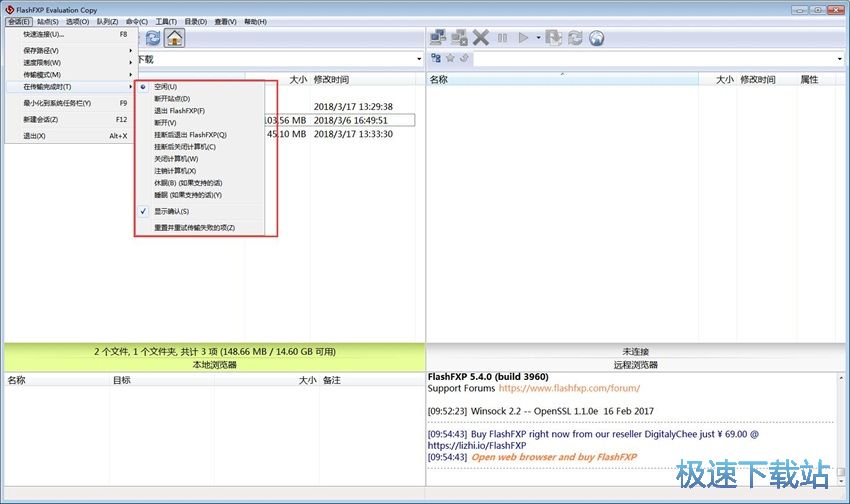Click the pause transfer icon
This screenshot has height=504, width=850.
(503, 38)
